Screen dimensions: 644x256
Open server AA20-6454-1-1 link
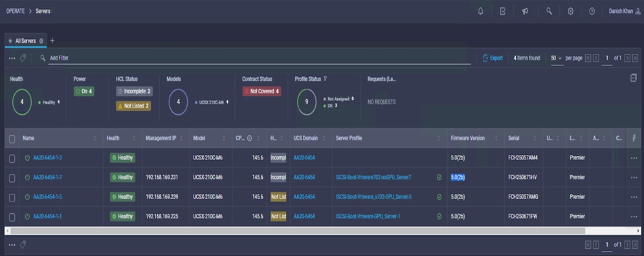pyautogui.click(x=47, y=216)
